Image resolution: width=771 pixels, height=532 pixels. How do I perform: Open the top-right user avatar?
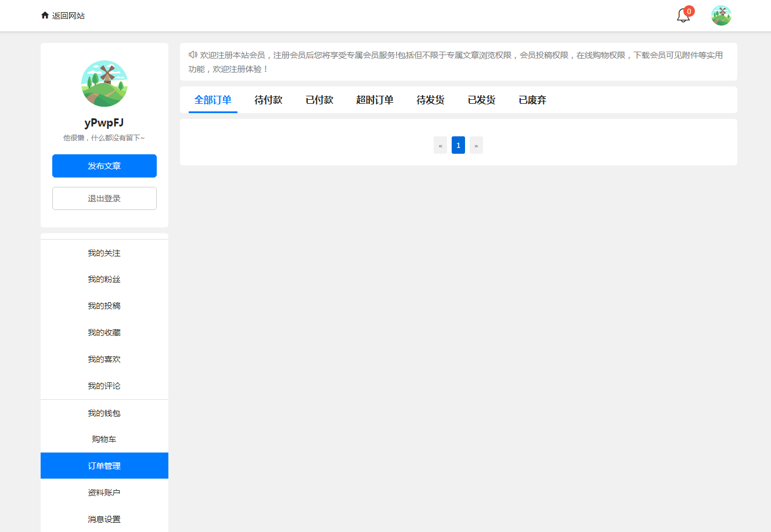click(721, 16)
